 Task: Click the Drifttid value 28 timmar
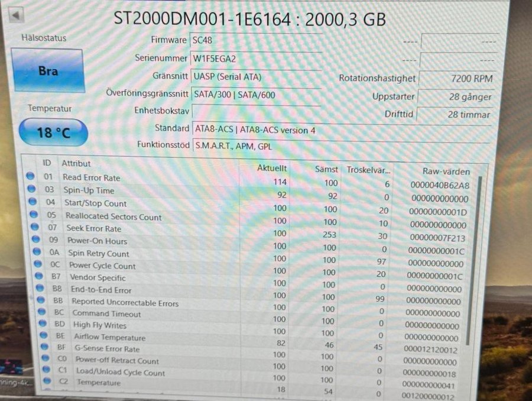[455, 115]
